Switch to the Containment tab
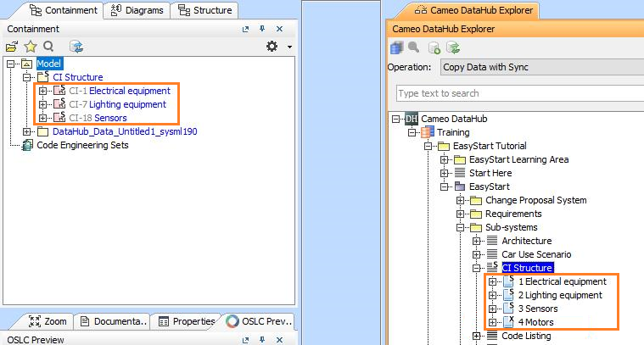Screen dimensions: 644x345 coord(64,10)
